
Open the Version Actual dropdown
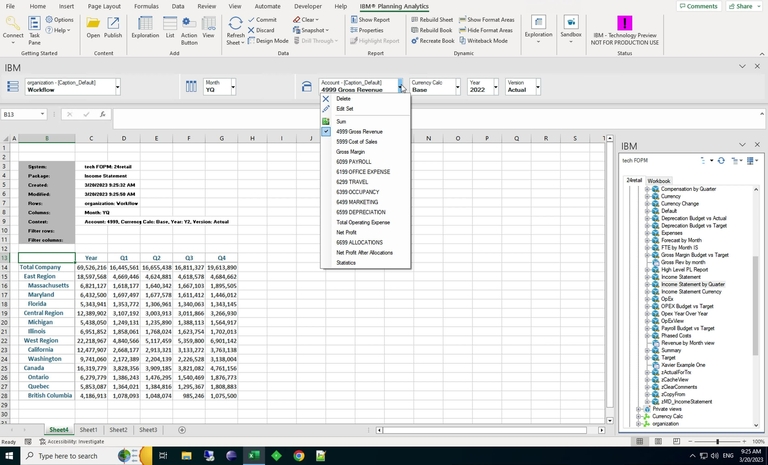point(538,87)
